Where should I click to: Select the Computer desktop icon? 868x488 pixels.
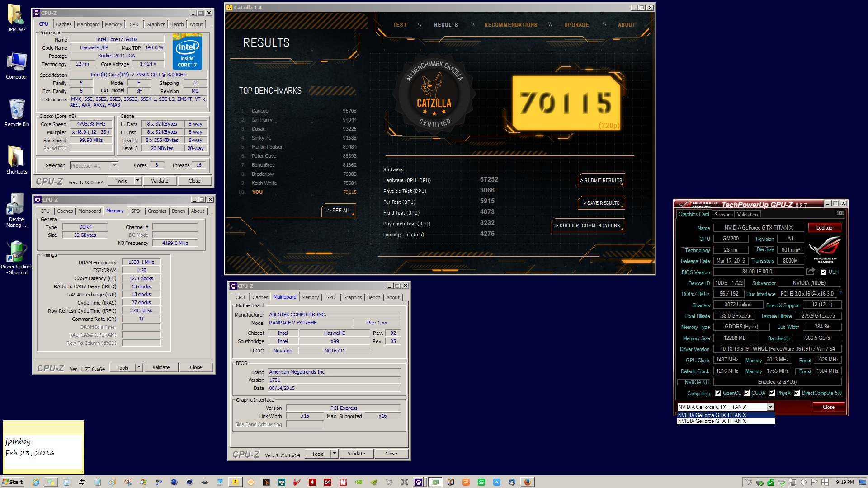coord(17,66)
